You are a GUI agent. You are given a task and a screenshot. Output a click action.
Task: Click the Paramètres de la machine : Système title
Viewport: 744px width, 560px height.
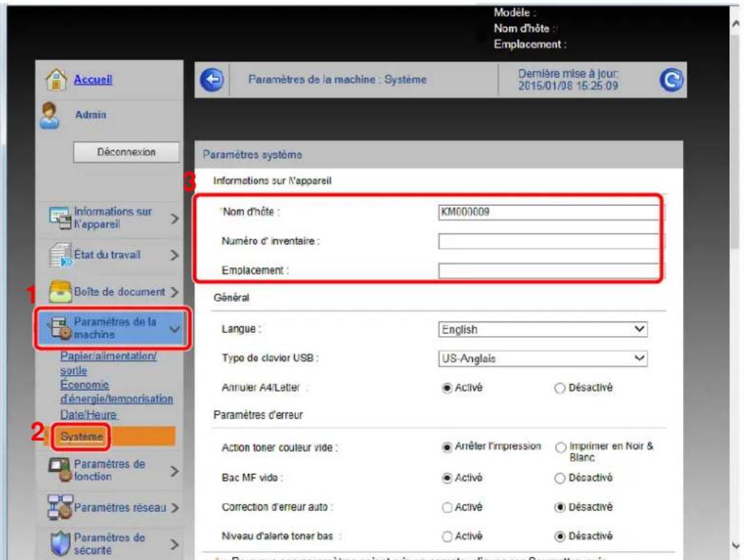point(337,79)
